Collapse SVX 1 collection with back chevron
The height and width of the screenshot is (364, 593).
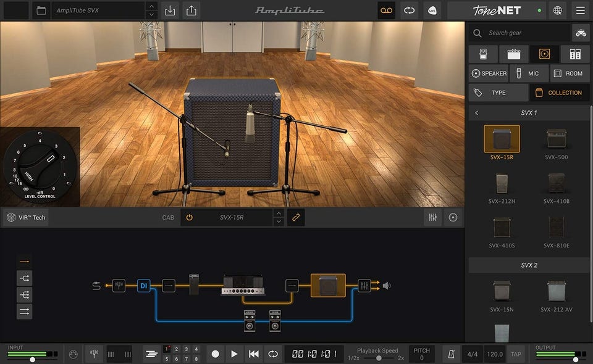476,113
